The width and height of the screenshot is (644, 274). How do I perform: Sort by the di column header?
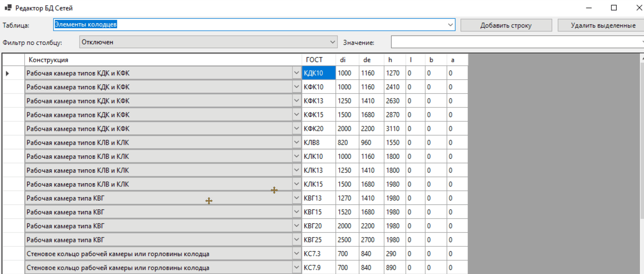click(x=347, y=60)
